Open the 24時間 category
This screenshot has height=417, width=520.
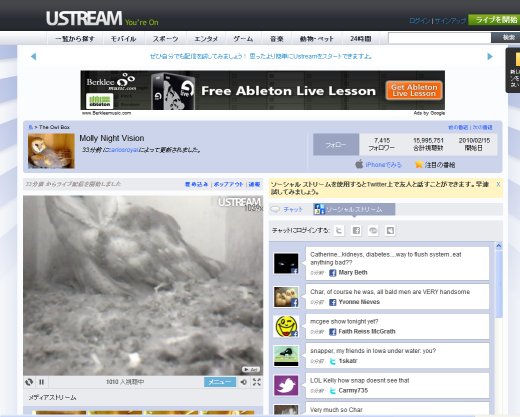click(x=361, y=39)
